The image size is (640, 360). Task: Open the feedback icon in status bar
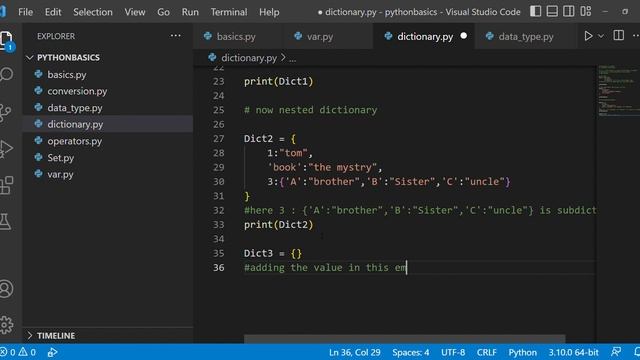[x=616, y=352]
